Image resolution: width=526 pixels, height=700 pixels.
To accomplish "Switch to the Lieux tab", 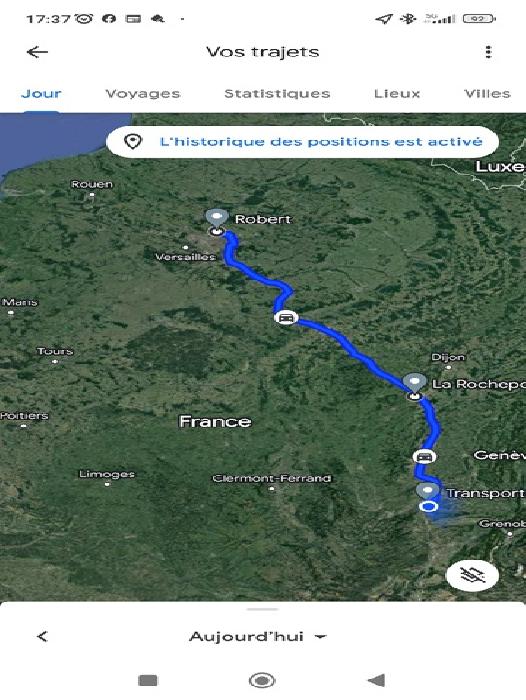I will click(397, 94).
